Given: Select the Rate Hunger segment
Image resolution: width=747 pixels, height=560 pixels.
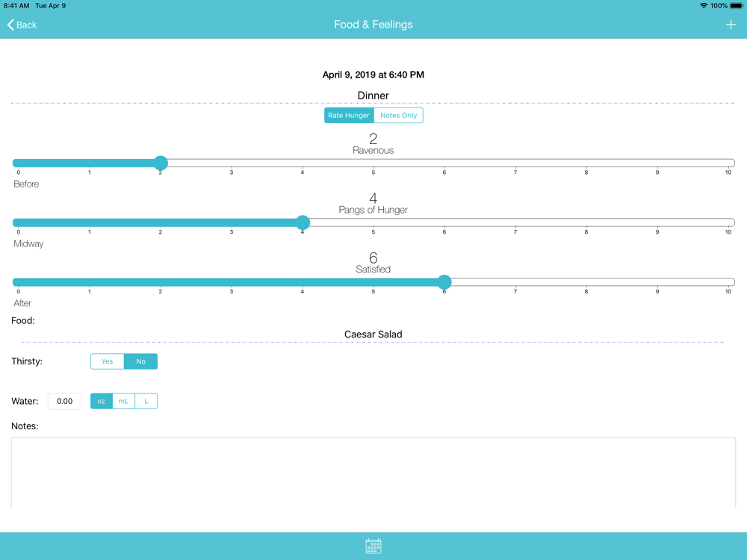Looking at the screenshot, I should click(349, 115).
